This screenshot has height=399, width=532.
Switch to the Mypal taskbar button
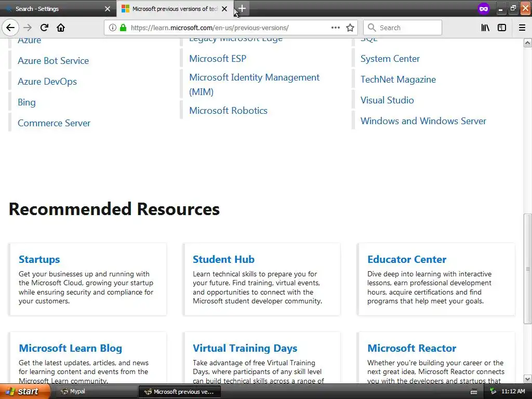click(x=96, y=392)
